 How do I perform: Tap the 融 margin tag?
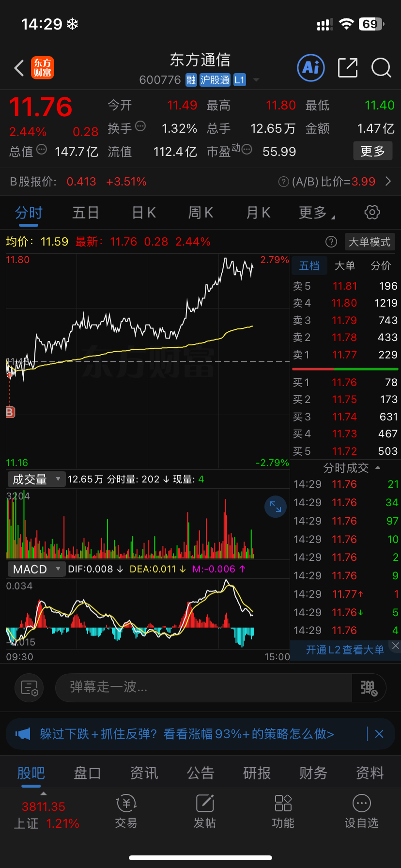pos(191,80)
